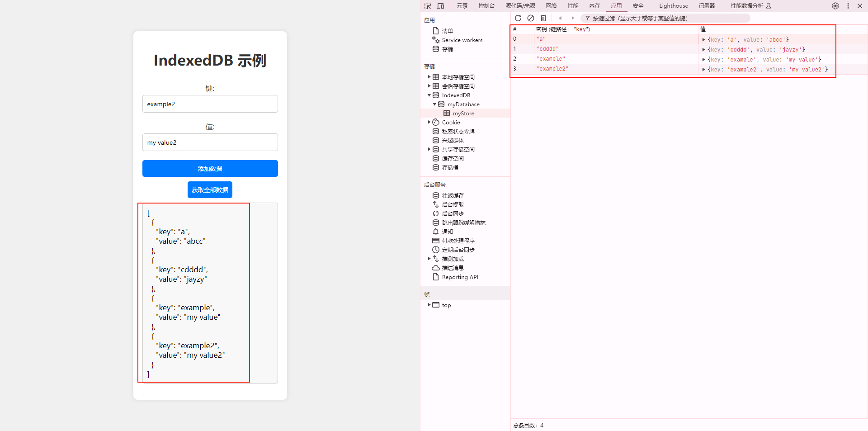Switch to the 网络 tab
Screen dimensions: 868x431
[551, 6]
